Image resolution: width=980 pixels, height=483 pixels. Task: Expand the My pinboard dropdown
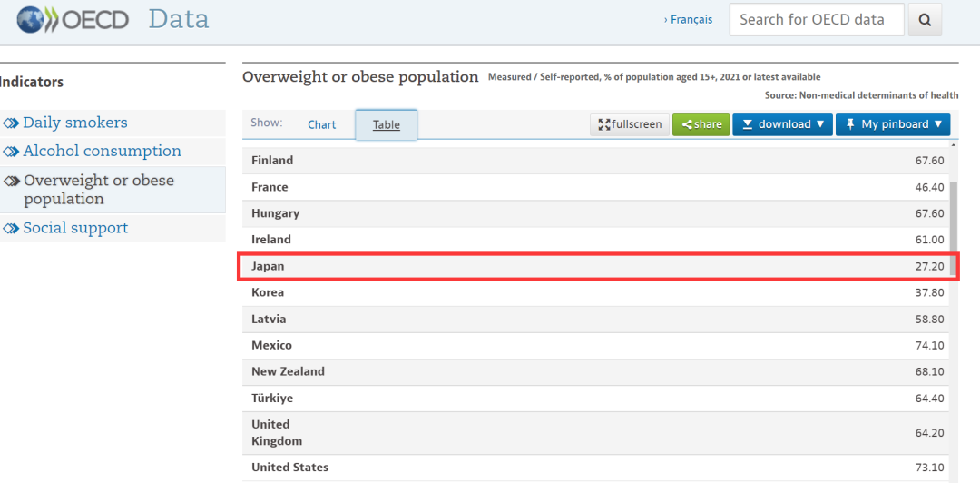click(891, 124)
